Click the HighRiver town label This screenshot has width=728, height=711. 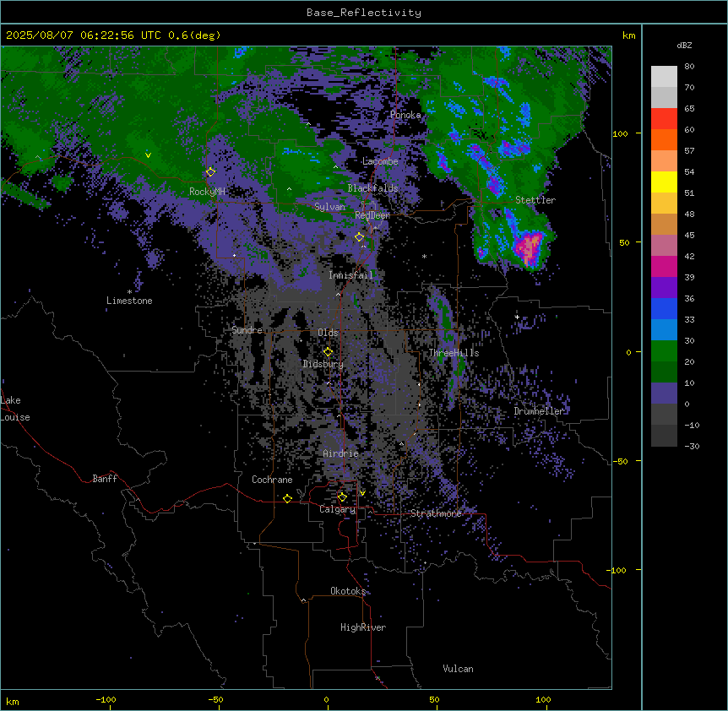coord(363,627)
